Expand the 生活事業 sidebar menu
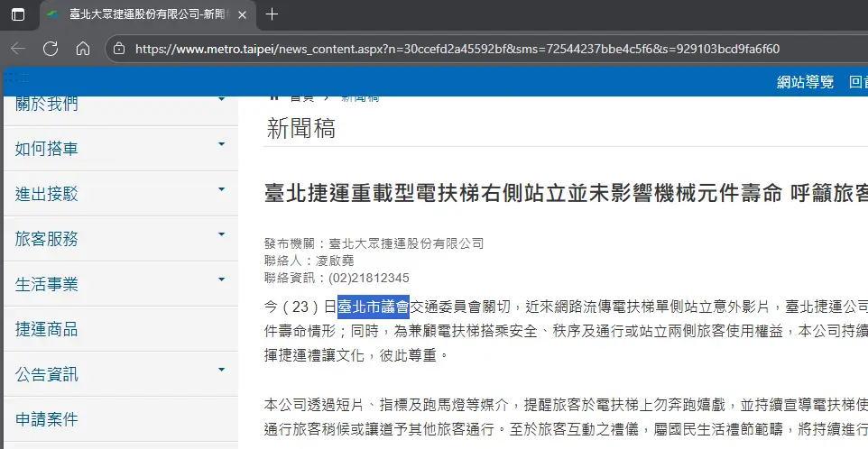The height and width of the screenshot is (449, 868). coord(121,284)
